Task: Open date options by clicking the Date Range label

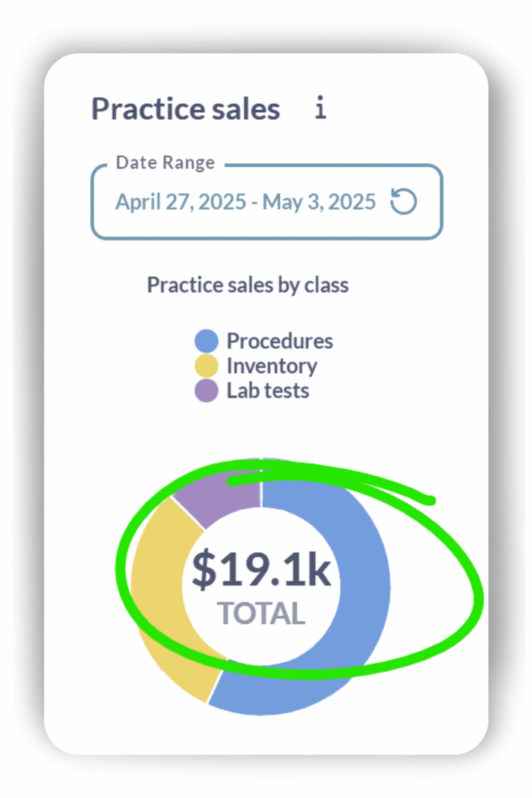Action: pyautogui.click(x=164, y=162)
